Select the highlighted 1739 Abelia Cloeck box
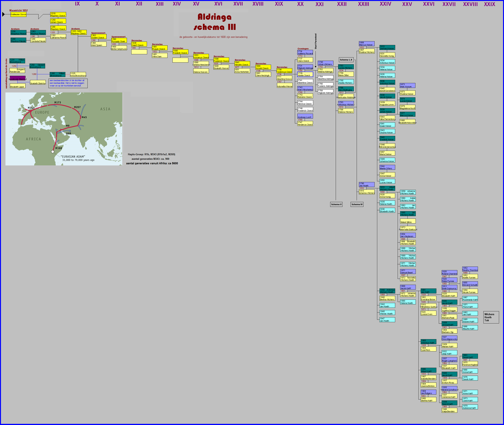The image size is (504, 425). pyautogui.click(x=305, y=74)
